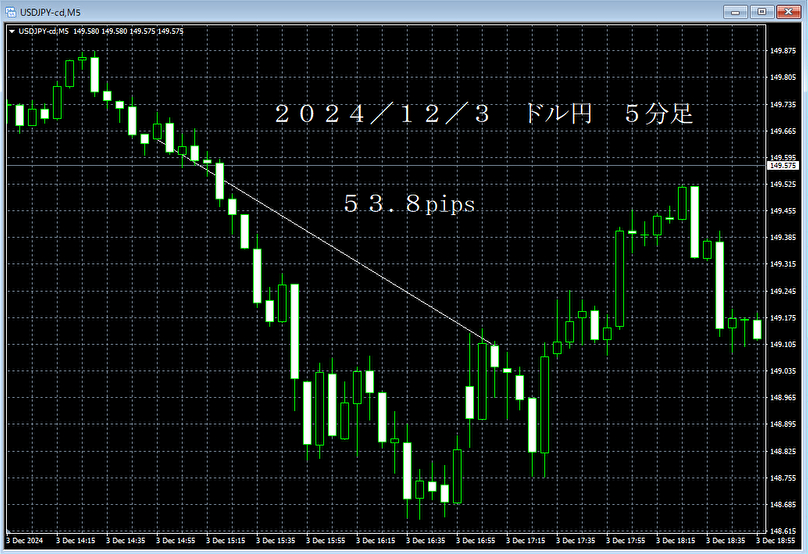Click the 148.755 price scale label

click(783, 478)
